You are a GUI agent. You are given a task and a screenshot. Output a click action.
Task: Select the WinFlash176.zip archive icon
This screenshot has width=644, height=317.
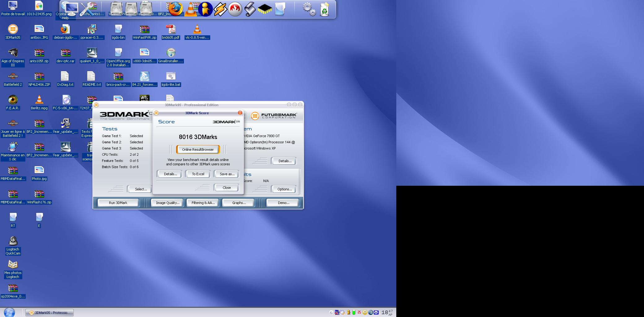tap(39, 197)
